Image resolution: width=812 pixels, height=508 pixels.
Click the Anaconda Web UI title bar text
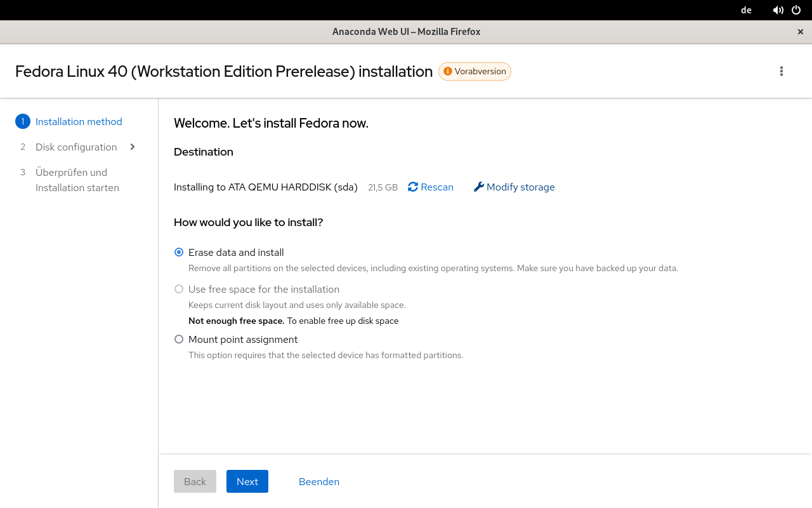coord(406,32)
